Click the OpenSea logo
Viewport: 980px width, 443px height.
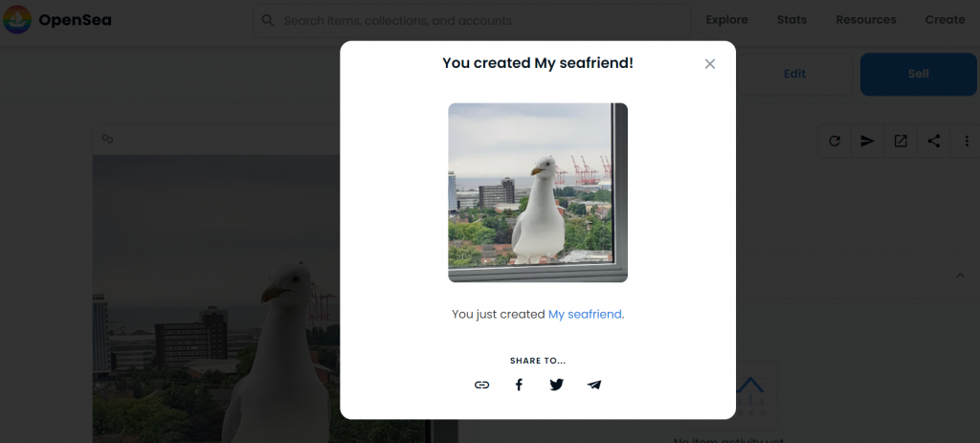17,19
